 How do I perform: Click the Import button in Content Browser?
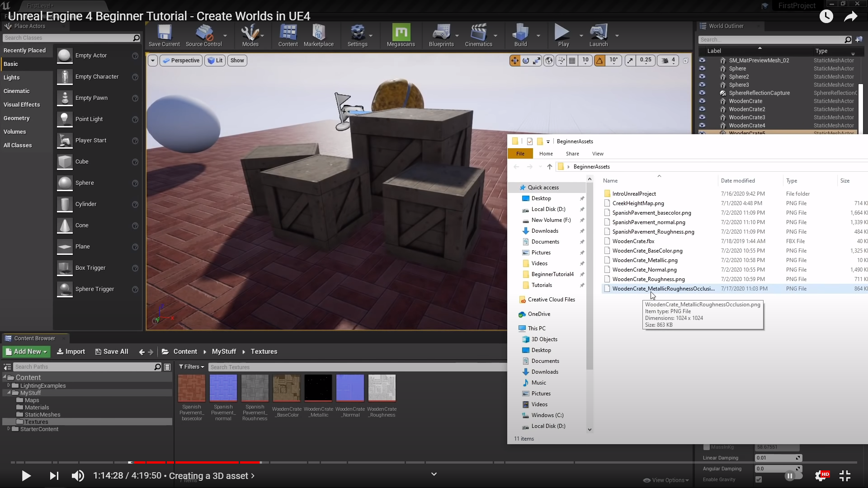[71, 352]
